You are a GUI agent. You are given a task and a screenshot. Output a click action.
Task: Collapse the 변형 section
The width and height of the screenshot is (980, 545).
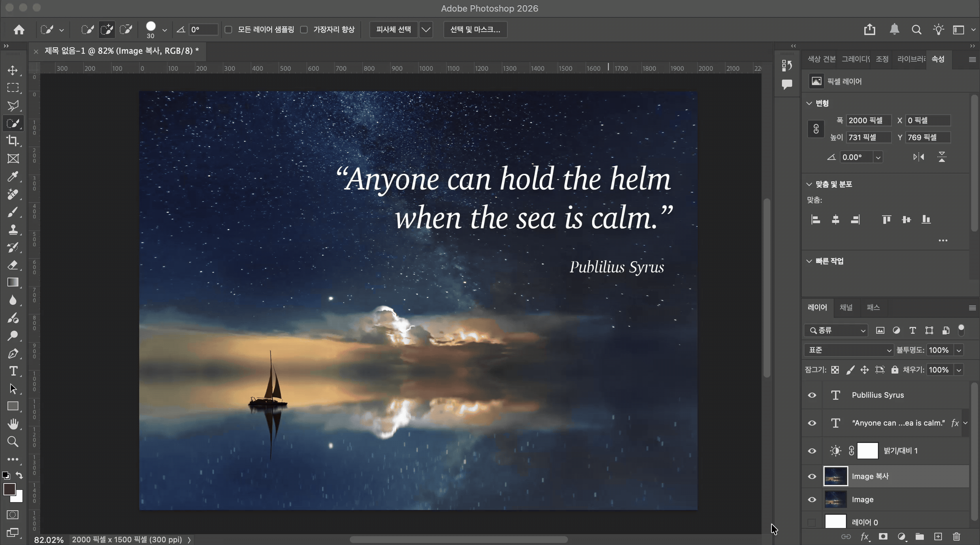pos(809,103)
